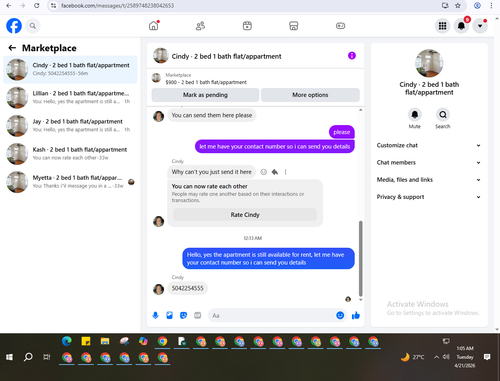Choose a sticker icon in composer
The width and height of the screenshot is (500, 381).
(x=183, y=315)
